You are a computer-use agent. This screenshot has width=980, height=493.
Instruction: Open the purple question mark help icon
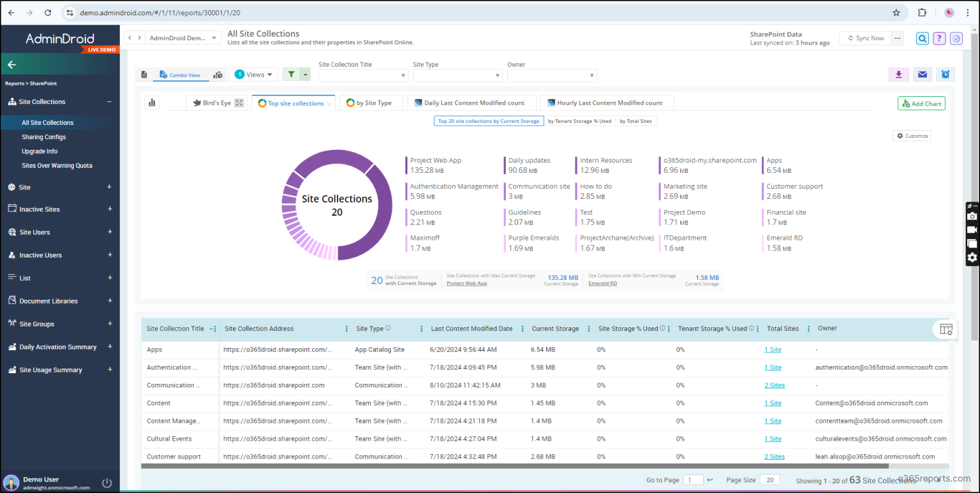click(x=939, y=38)
